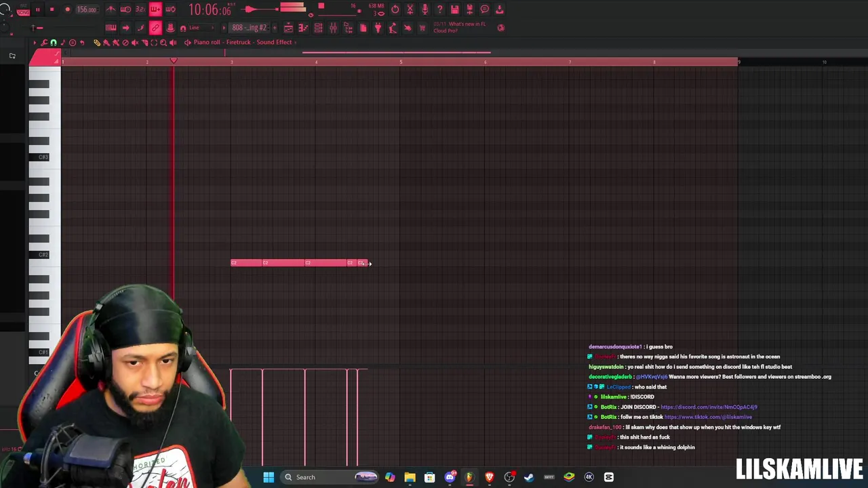
Task: Expand previous pattern arrow beside 808
Action: click(x=224, y=28)
